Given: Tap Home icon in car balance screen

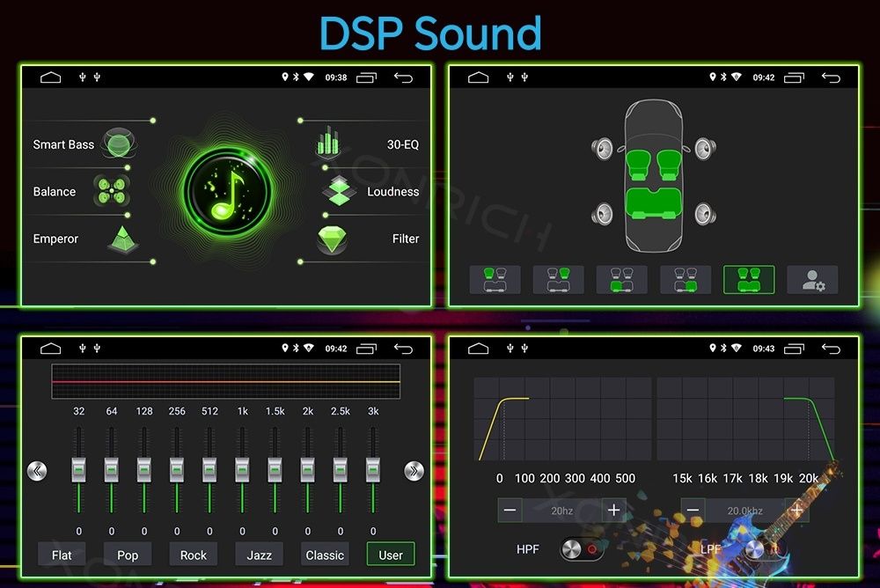Looking at the screenshot, I should point(478,77).
